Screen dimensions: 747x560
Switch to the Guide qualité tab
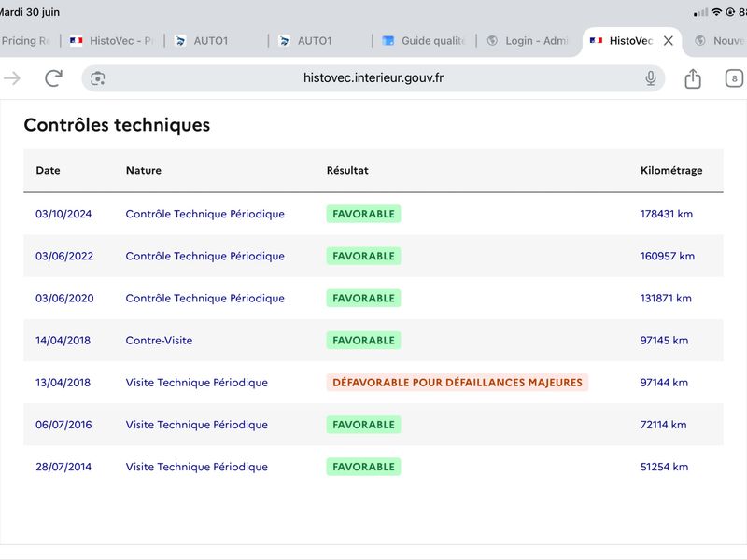point(423,41)
